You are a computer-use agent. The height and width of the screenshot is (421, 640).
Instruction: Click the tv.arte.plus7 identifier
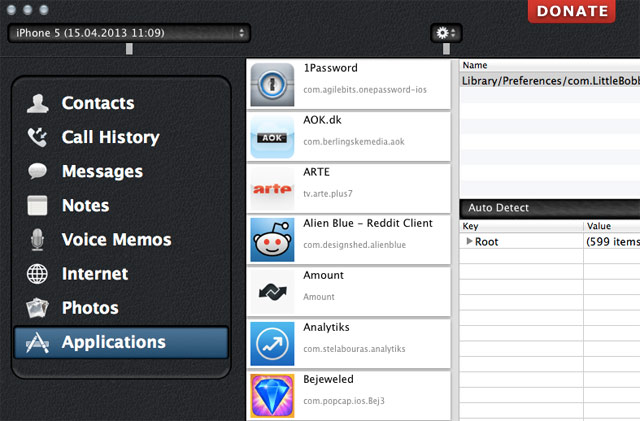[327, 194]
